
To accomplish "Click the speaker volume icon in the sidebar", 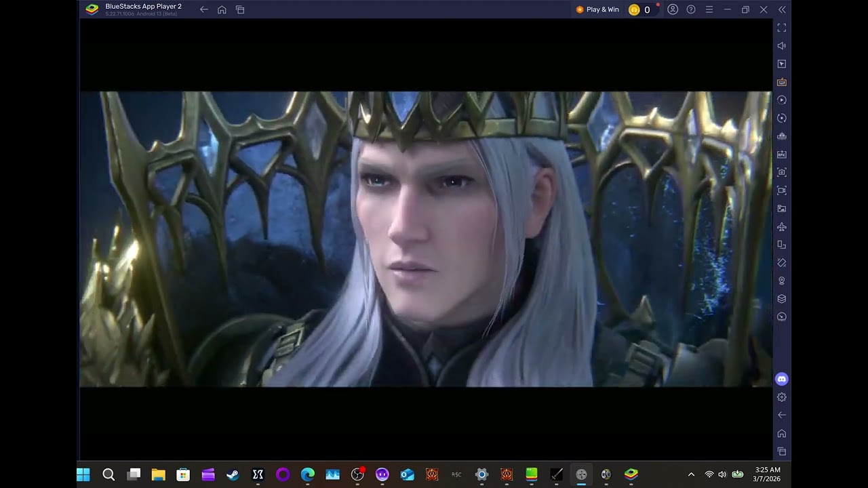I will [782, 46].
